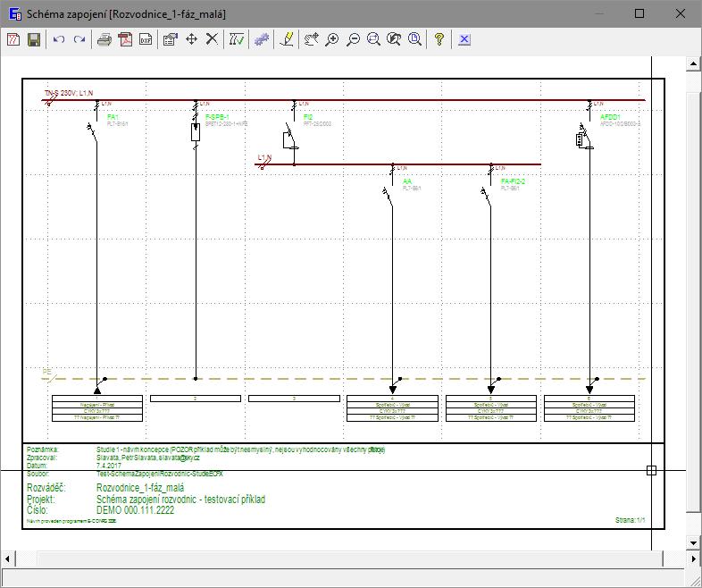
Task: Zoom out with the minus magnifier
Action: [x=354, y=39]
